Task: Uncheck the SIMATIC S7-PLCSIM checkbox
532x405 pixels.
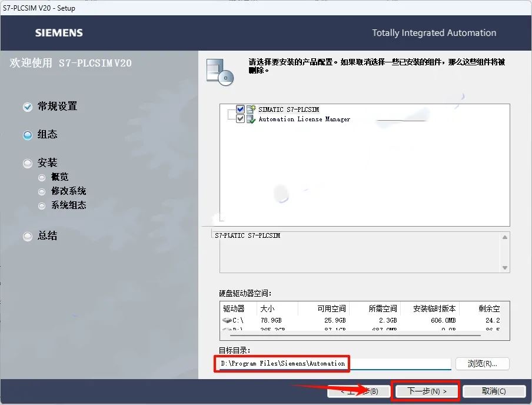Action: [240, 109]
